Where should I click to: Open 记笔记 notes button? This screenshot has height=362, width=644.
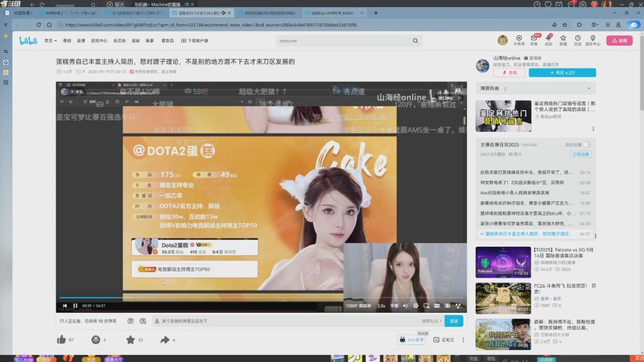coord(444,339)
